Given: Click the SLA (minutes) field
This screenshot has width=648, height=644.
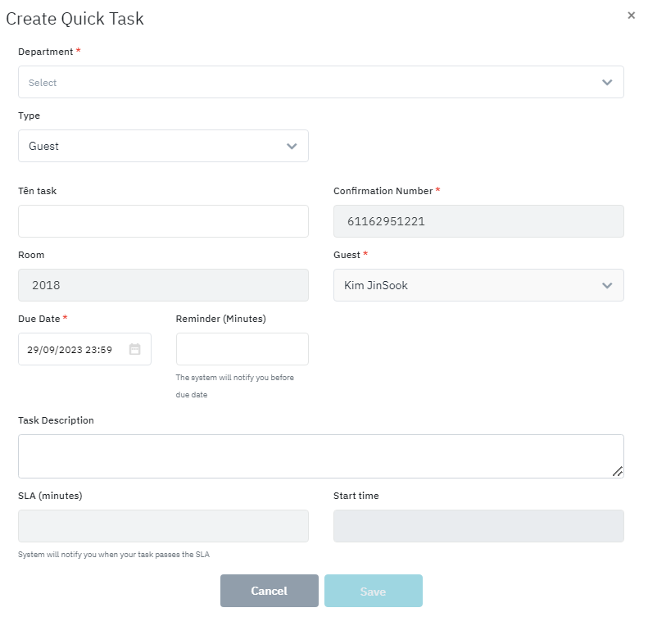Looking at the screenshot, I should (163, 526).
